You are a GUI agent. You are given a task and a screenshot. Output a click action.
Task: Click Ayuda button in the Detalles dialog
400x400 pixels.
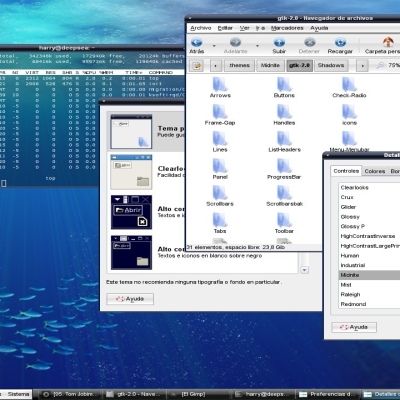pos(354,327)
